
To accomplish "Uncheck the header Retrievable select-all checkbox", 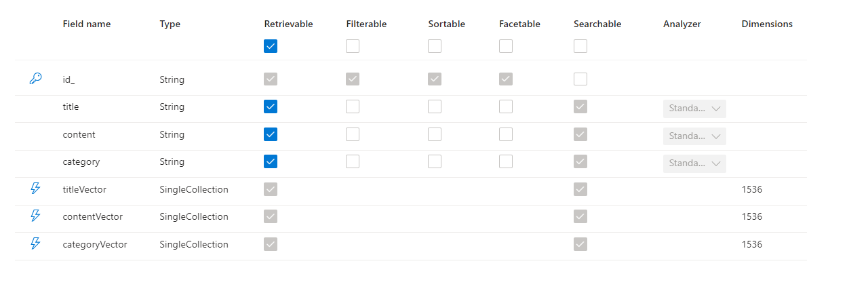I will coord(271,46).
